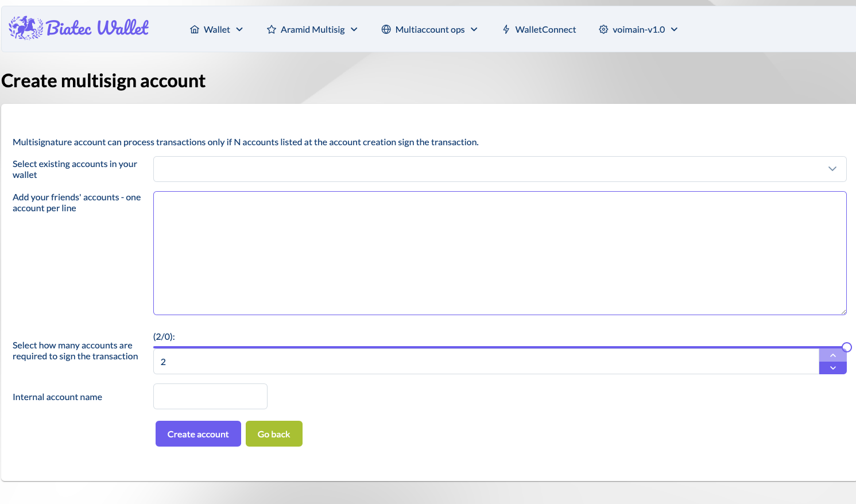This screenshot has width=856, height=504.
Task: Click the globe icon beside Multiaccount ops
Action: pos(386,29)
